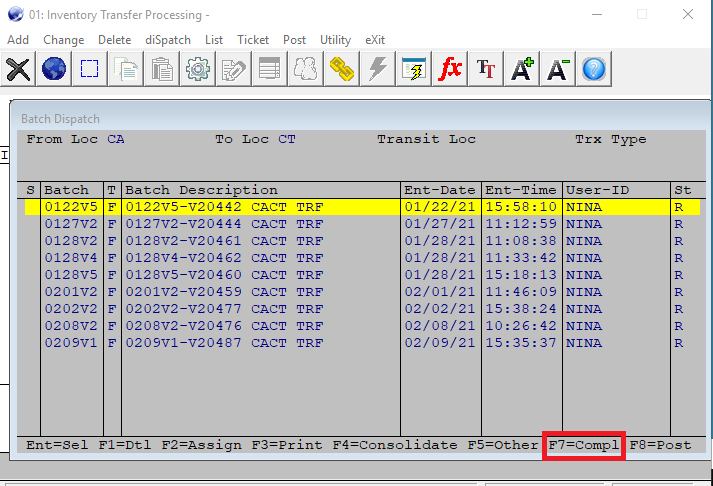This screenshot has width=713, height=486.
Task: Select batch row 0209V1
Action: coord(362,343)
